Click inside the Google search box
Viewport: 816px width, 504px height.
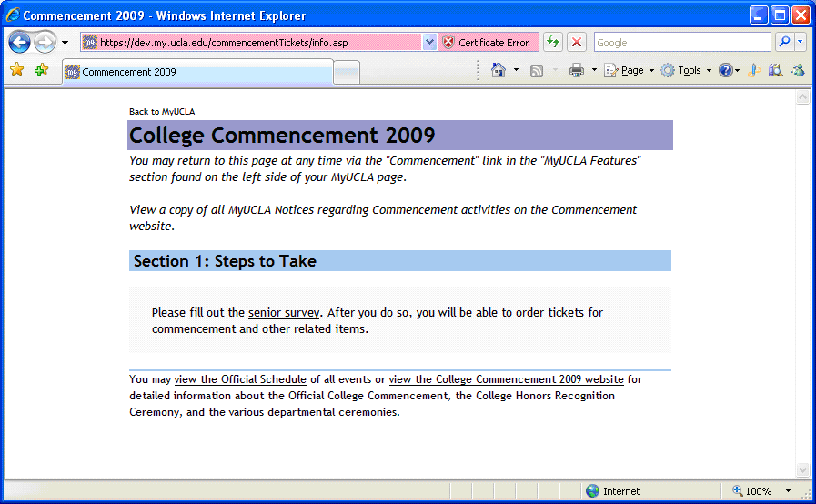[x=680, y=43]
